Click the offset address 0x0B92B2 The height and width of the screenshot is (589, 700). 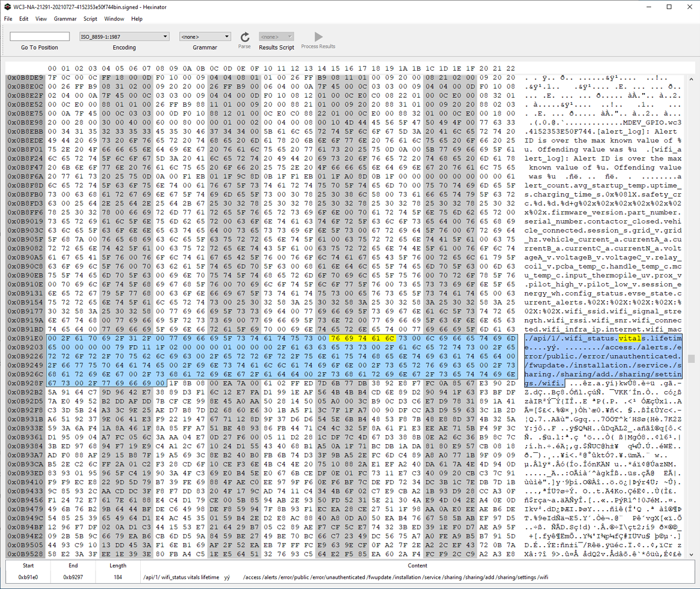pos(25,392)
